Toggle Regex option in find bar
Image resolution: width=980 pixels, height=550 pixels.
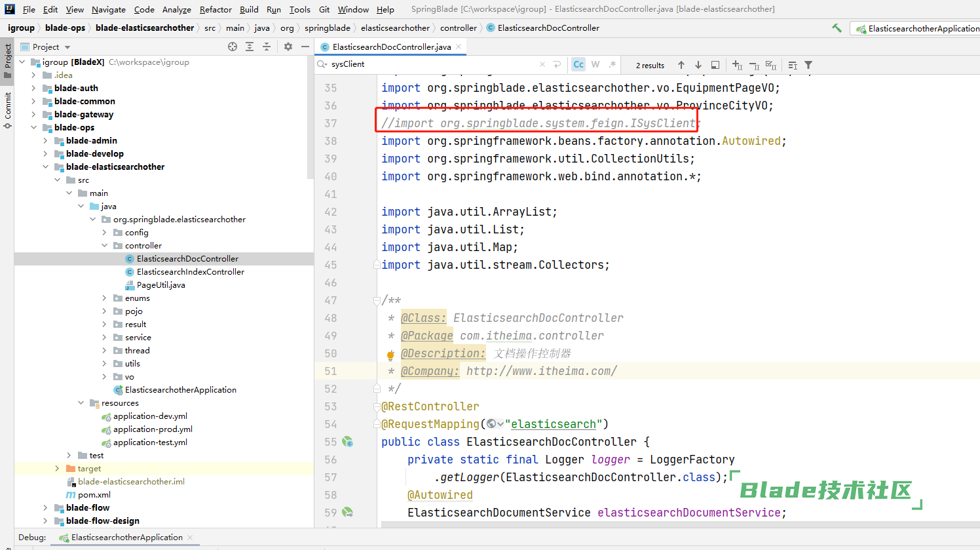612,64
